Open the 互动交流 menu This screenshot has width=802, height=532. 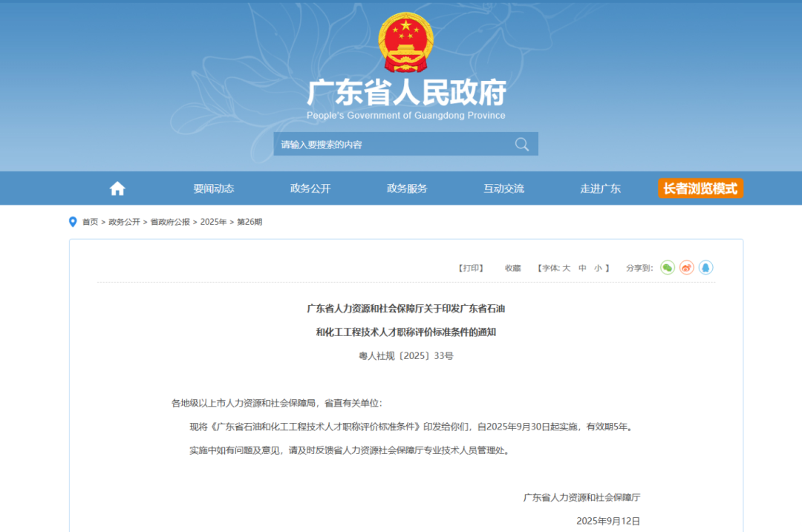(x=503, y=188)
